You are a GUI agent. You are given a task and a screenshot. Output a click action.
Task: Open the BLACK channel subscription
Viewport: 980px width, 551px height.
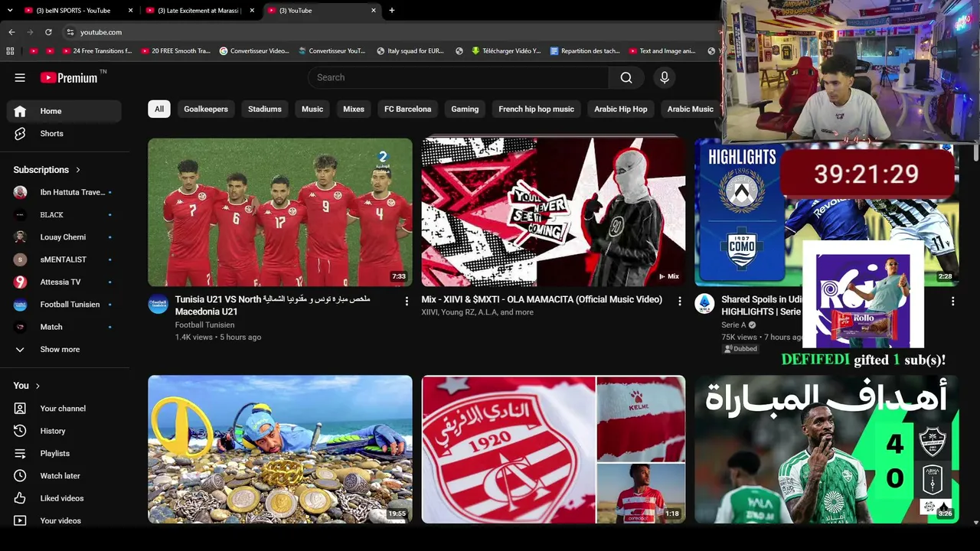64,215
